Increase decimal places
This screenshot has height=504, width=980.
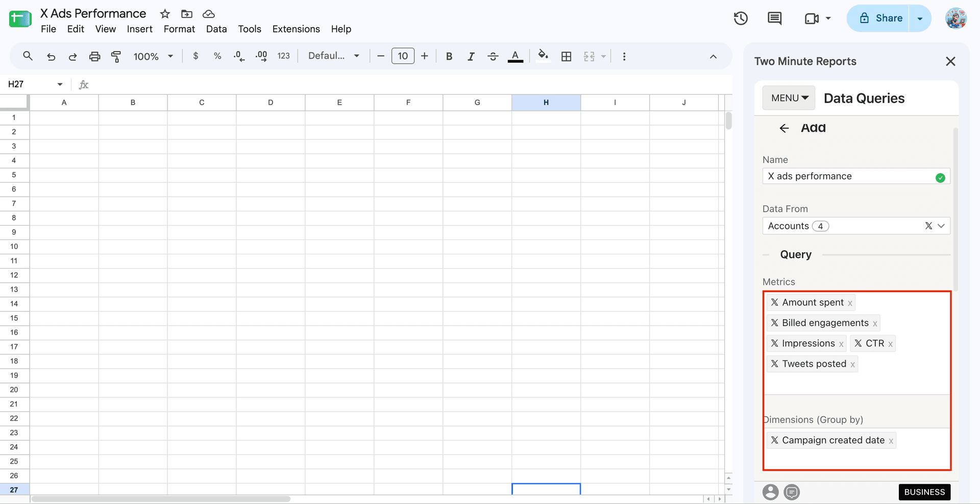[x=261, y=56]
